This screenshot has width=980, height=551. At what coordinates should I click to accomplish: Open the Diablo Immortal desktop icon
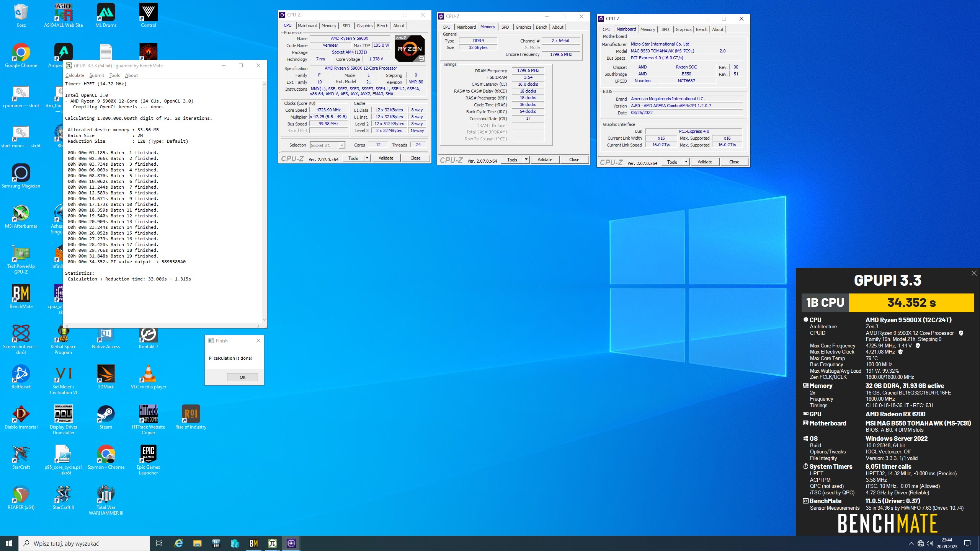pos(21,417)
